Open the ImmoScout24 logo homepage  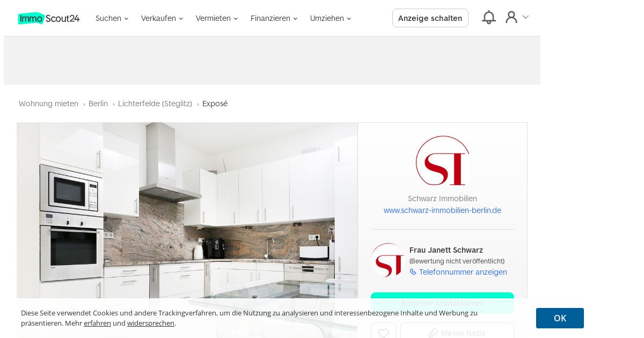[49, 18]
